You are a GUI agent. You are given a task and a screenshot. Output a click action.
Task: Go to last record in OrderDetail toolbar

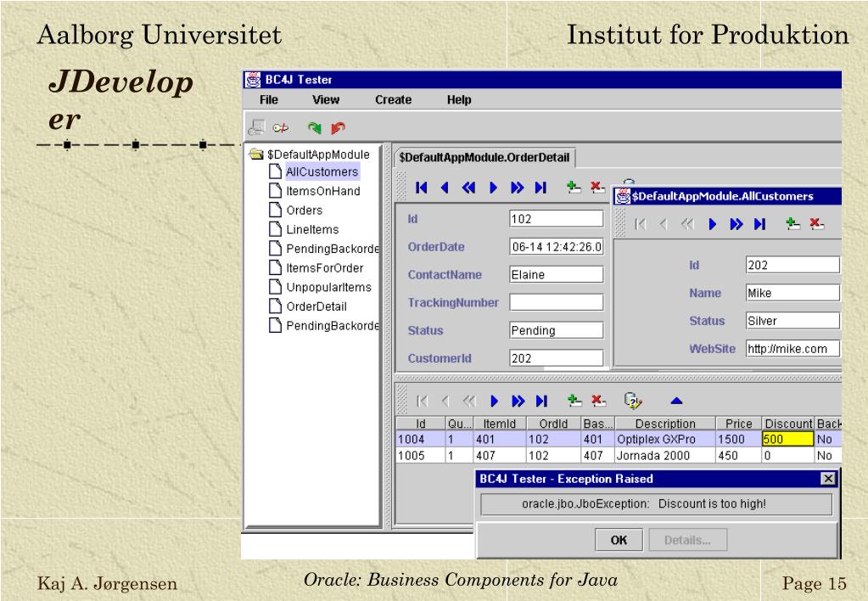[x=540, y=188]
